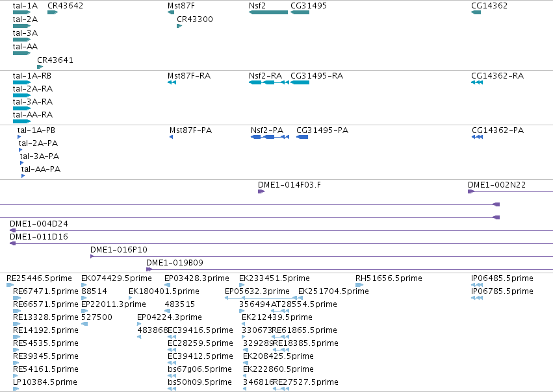This screenshot has width=553, height=392.
Task: Click EST EC28259.5prime
Action: (x=200, y=343)
